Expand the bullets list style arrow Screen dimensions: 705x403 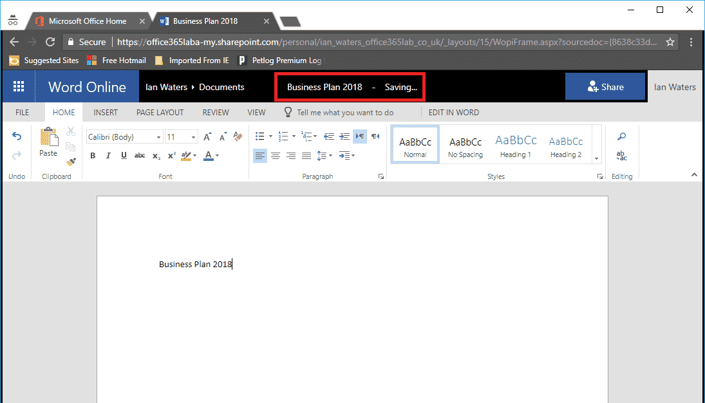271,136
